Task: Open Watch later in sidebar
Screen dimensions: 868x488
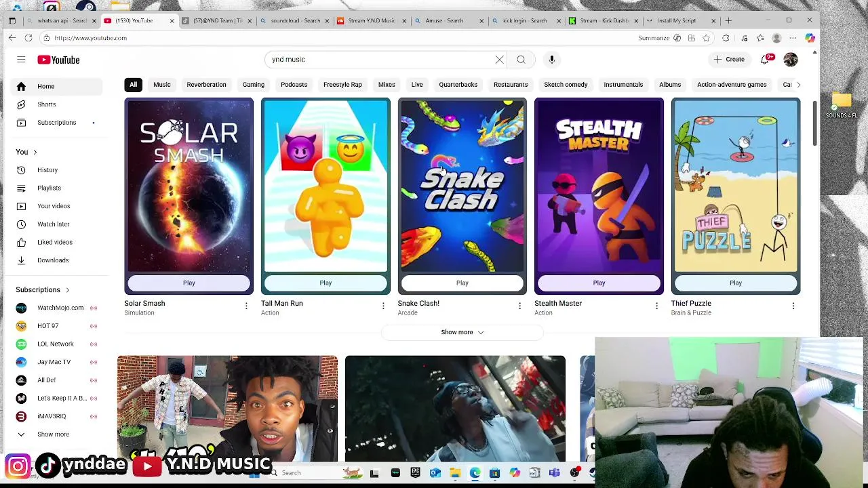Action: (57, 224)
